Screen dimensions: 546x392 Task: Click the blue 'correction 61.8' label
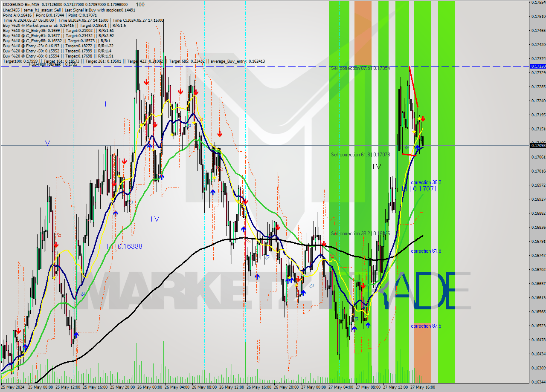(426, 251)
